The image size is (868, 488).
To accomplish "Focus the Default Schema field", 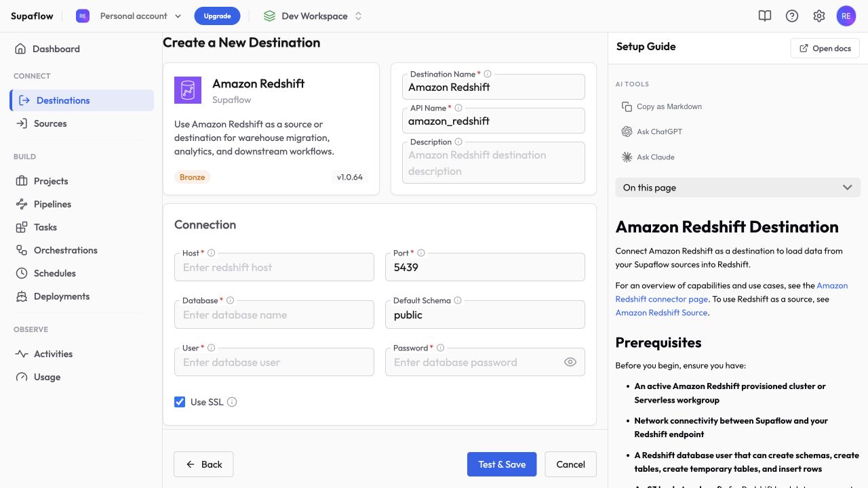I will point(485,314).
